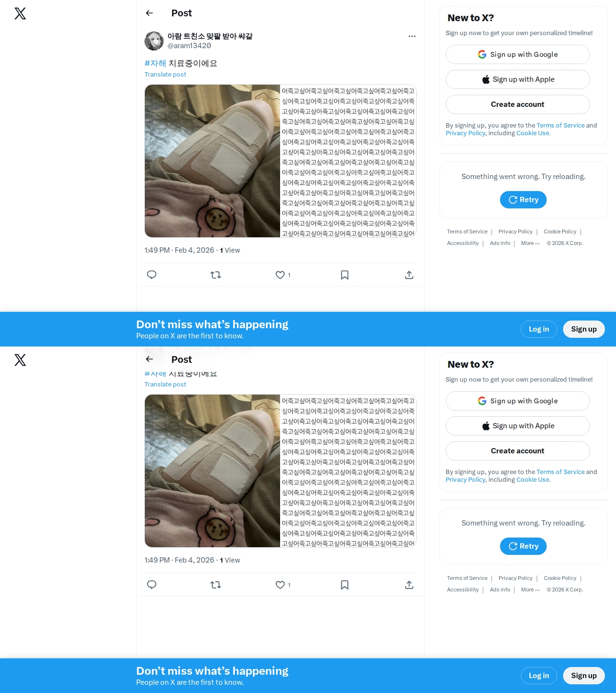Click the blue #자해 hashtag in the post text
This screenshot has height=693, width=616.
coord(155,63)
